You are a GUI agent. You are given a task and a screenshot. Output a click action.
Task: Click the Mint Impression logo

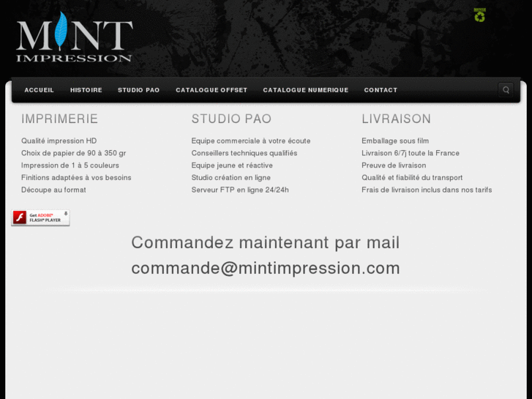[75, 37]
